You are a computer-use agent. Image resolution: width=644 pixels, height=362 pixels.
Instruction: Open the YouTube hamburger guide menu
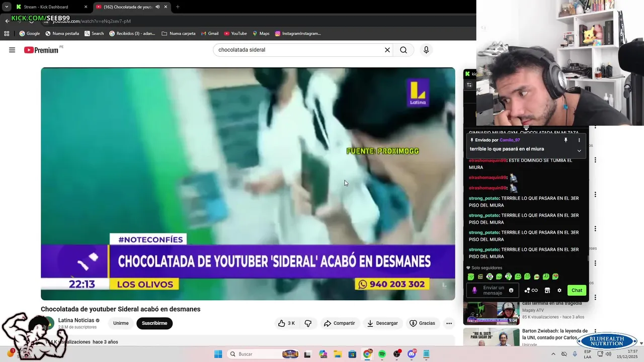click(12, 50)
